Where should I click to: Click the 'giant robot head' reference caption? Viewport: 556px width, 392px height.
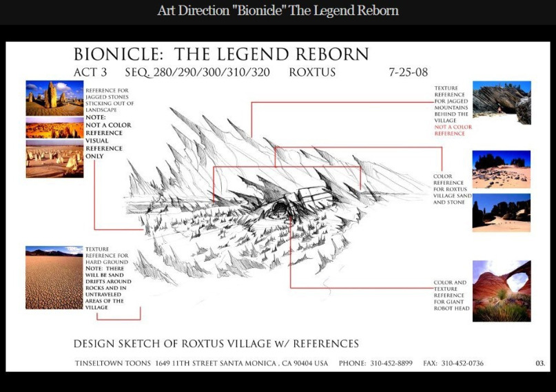pos(451,296)
